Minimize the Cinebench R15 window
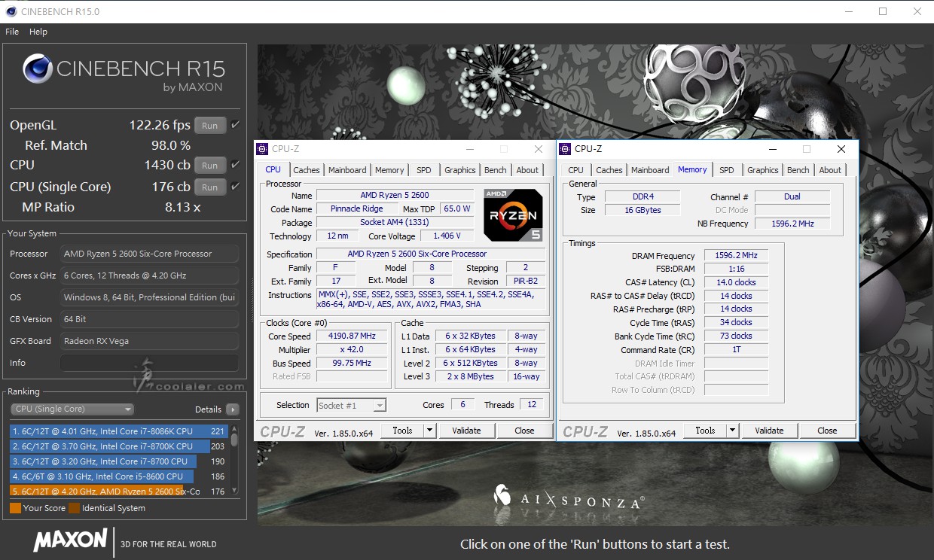The width and height of the screenshot is (934, 560). (x=850, y=11)
